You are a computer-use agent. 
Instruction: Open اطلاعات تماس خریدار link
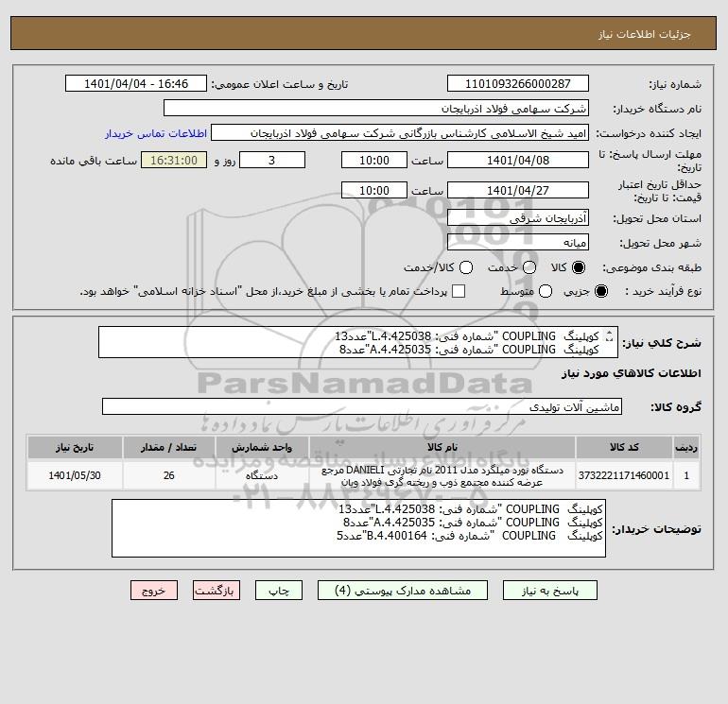[x=156, y=133]
